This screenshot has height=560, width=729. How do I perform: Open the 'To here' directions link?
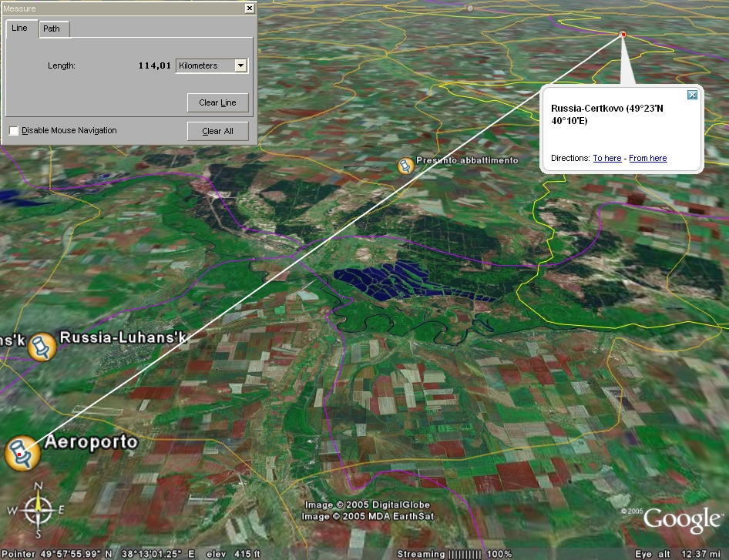tap(606, 158)
